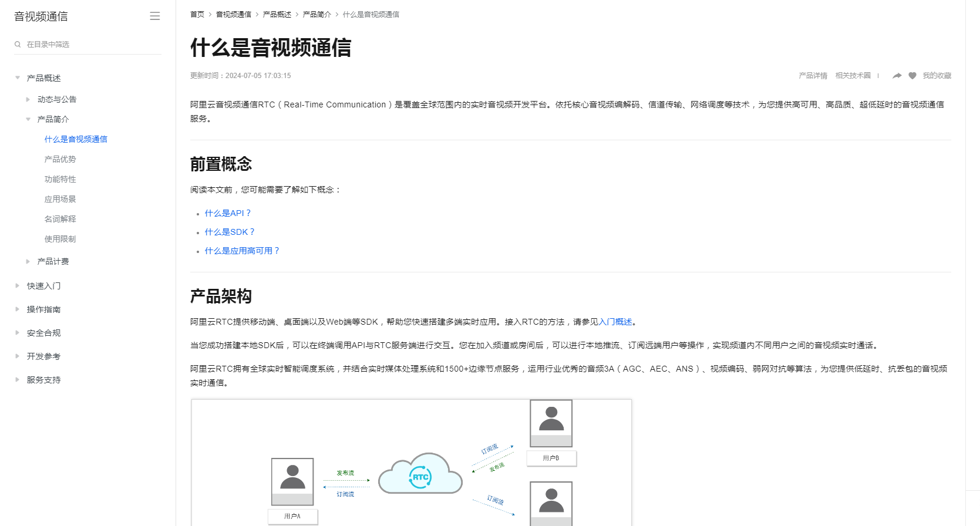Image resolution: width=980 pixels, height=526 pixels.
Task: Open the 功能特性 page
Action: click(60, 179)
